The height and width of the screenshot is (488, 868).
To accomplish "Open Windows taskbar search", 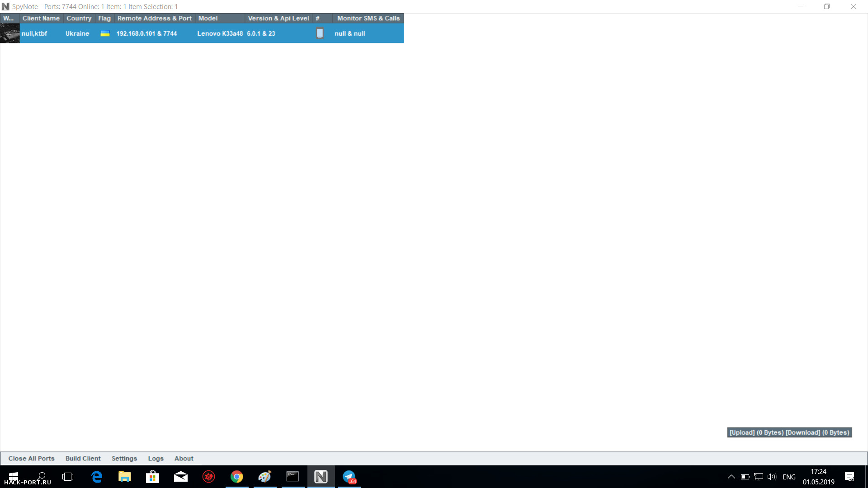I will click(x=42, y=477).
